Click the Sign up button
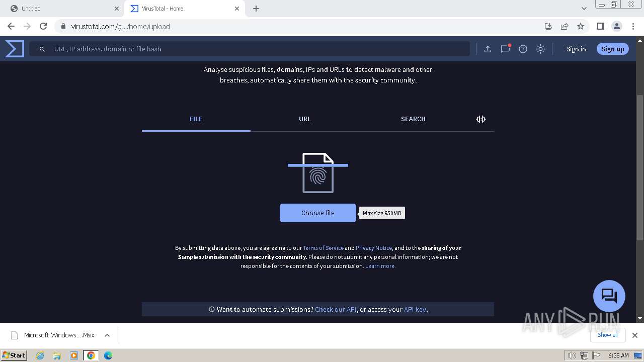The width and height of the screenshot is (644, 362). click(x=612, y=49)
